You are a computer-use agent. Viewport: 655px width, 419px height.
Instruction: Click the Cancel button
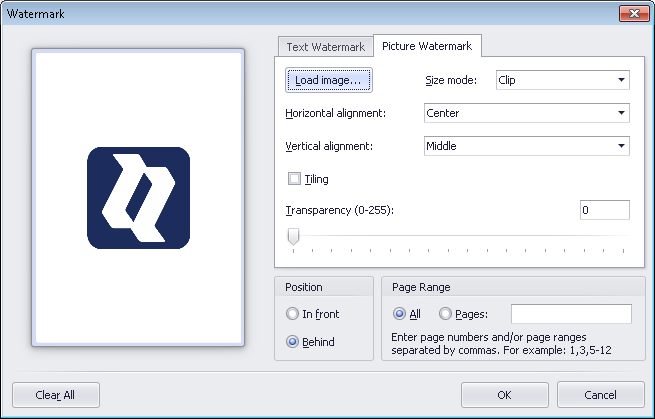pos(600,395)
